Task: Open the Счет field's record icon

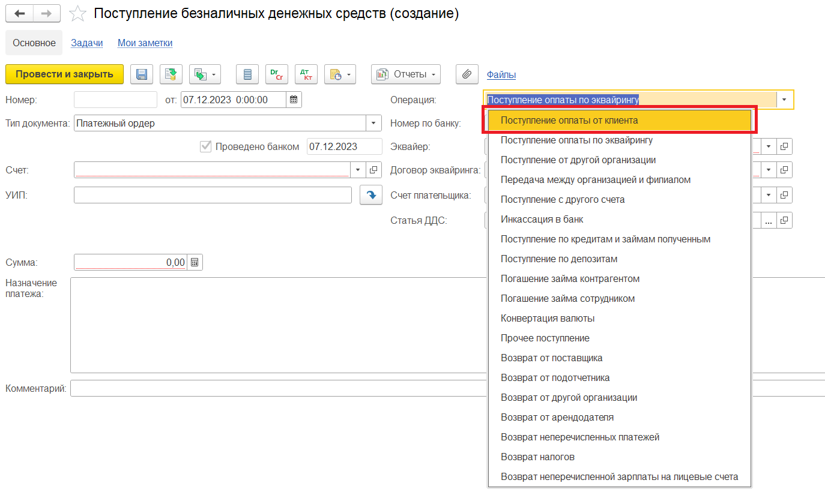Action: click(373, 170)
